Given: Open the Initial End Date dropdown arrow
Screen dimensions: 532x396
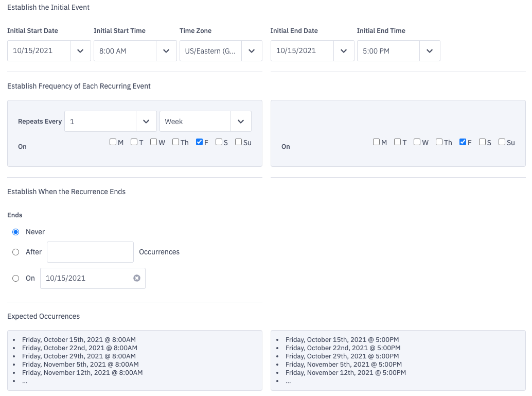Looking at the screenshot, I should click(343, 51).
